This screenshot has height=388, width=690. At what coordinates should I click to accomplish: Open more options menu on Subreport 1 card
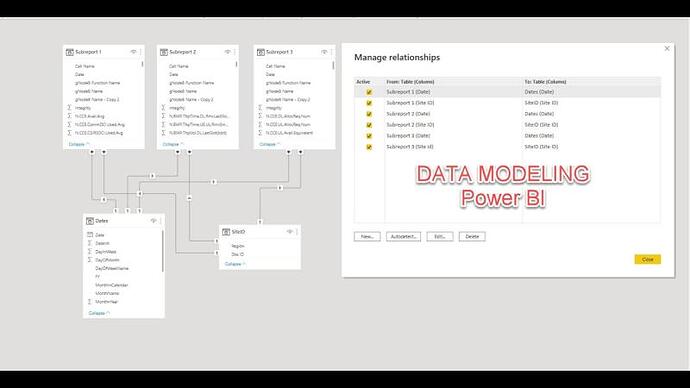[x=141, y=52]
